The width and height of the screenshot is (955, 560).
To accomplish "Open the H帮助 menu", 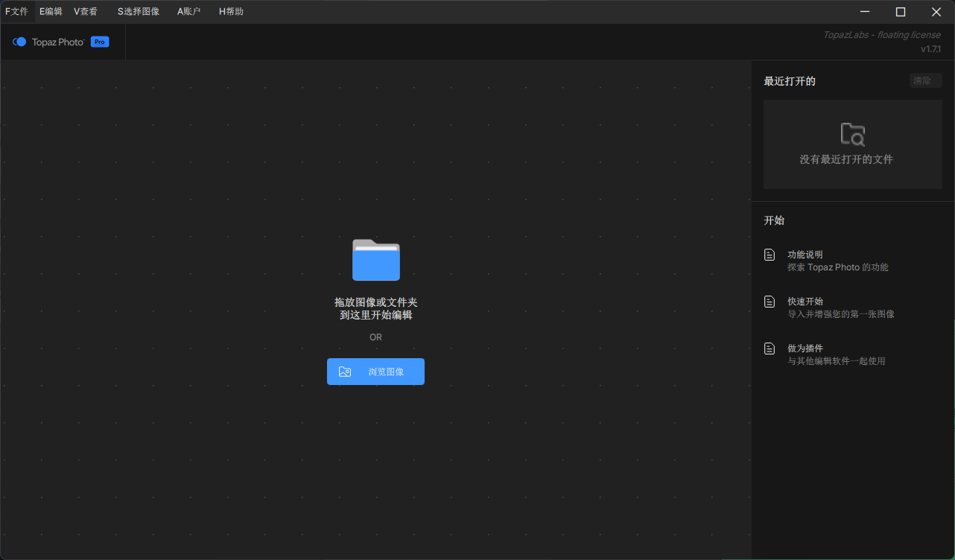I will click(231, 12).
